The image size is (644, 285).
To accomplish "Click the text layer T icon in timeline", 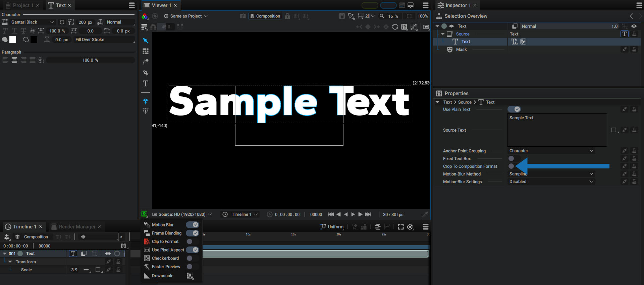I will [73, 254].
